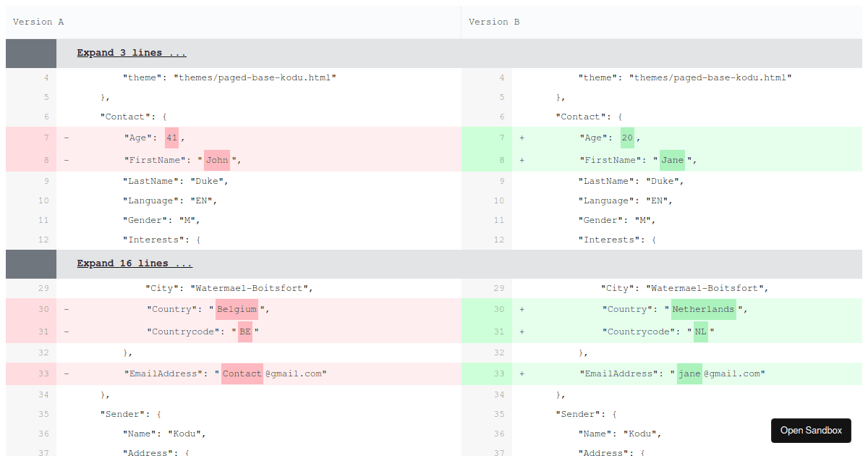Click the minus marker on the Country Belgium line
Image resolution: width=868 pixels, height=456 pixels.
pyautogui.click(x=66, y=309)
